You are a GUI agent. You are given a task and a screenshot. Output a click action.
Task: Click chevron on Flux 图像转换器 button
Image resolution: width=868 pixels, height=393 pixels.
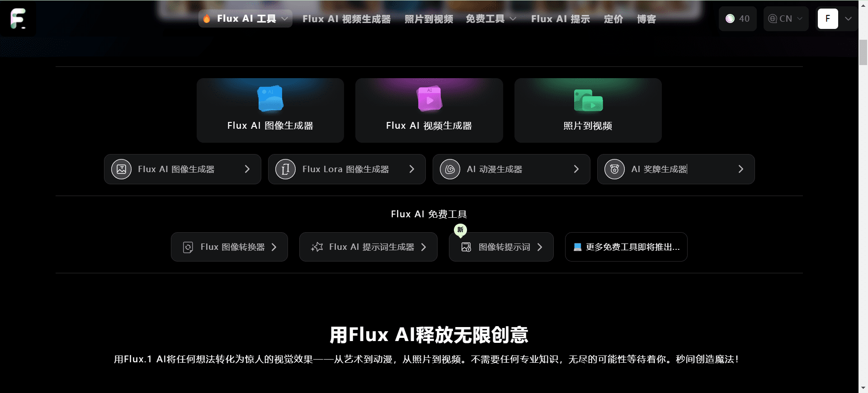coord(274,247)
